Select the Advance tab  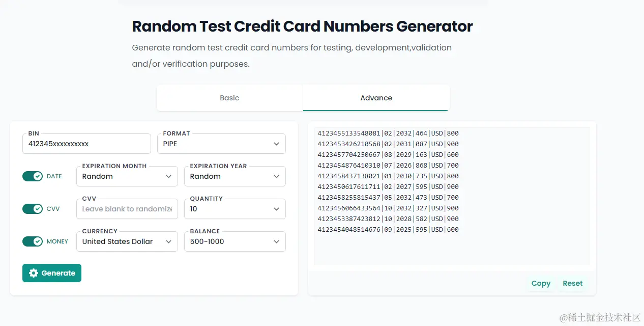[x=376, y=98]
